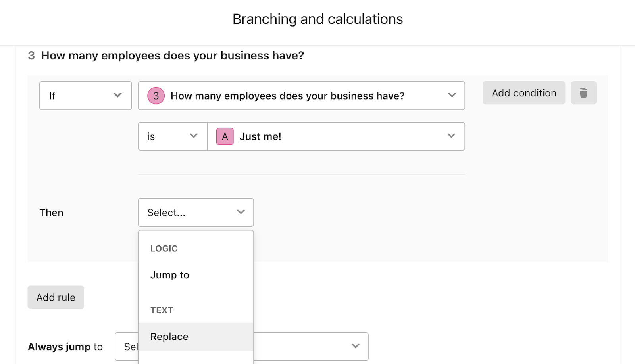Click the chevron on the question dropdown
635x364 pixels.
click(451, 96)
